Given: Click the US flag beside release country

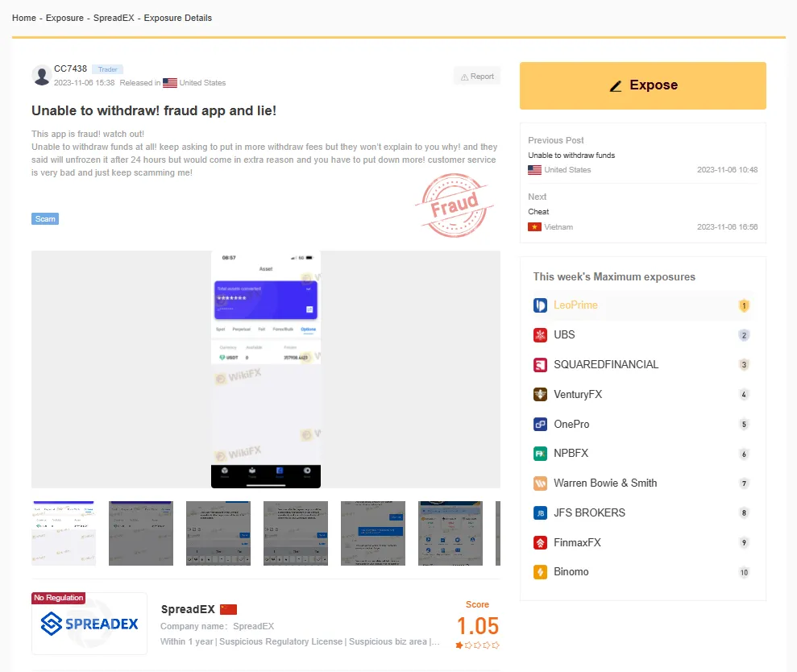Looking at the screenshot, I should click(170, 83).
